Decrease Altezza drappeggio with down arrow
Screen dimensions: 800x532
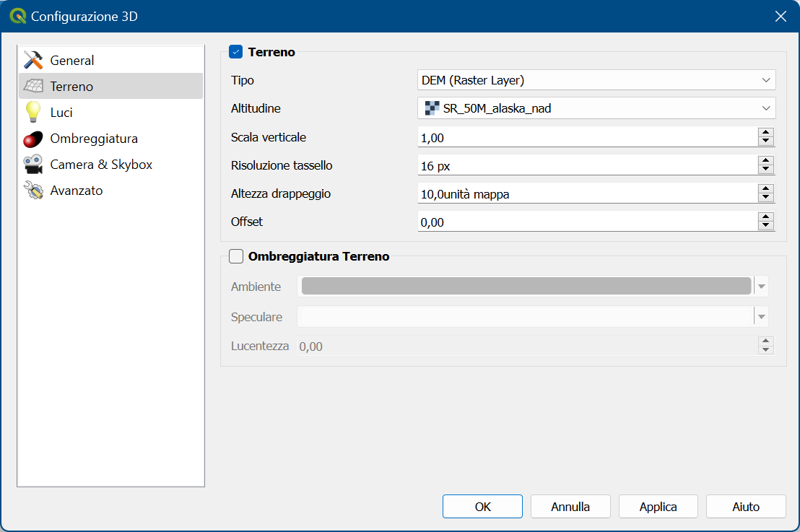click(766, 197)
